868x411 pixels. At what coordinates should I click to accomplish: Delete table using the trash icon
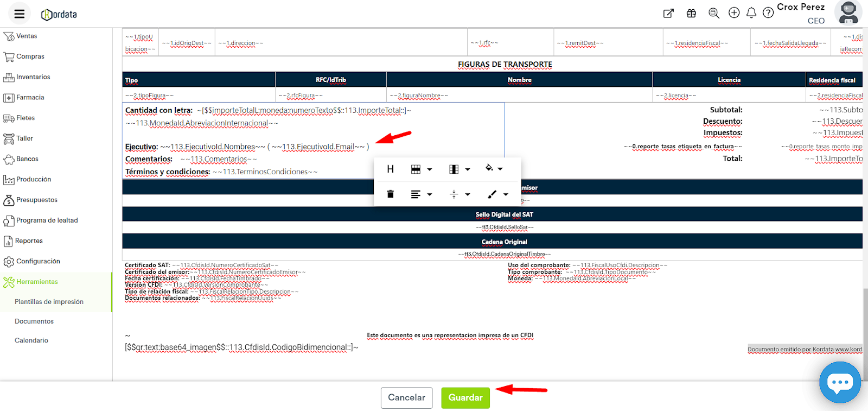click(x=390, y=194)
